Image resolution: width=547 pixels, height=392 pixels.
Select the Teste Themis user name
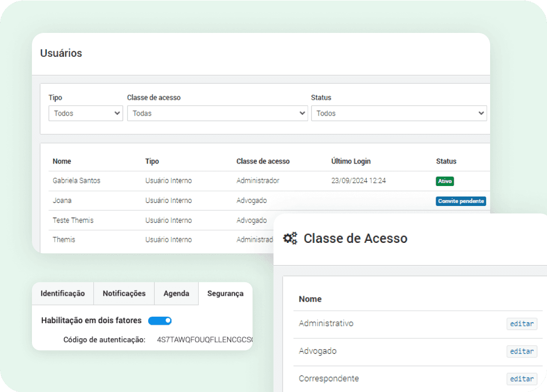click(73, 220)
